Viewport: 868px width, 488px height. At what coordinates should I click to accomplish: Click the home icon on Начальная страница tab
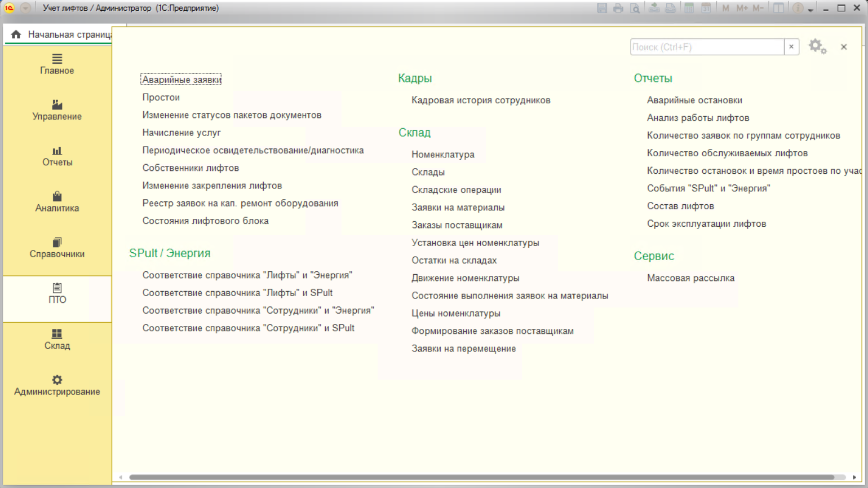pos(16,34)
